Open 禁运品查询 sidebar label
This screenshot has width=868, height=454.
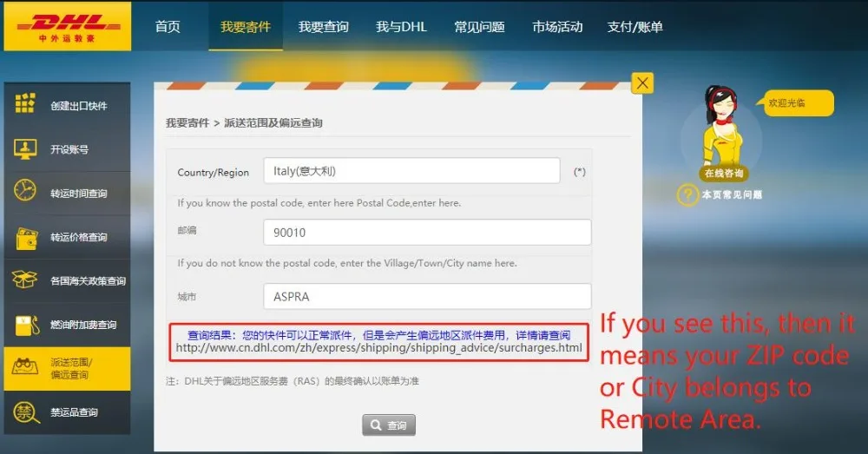pyautogui.click(x=74, y=412)
